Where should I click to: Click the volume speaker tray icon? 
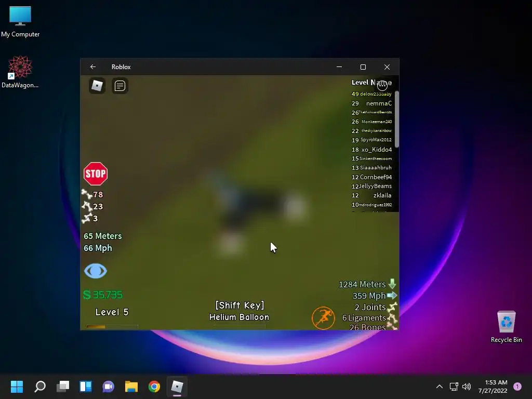click(467, 387)
